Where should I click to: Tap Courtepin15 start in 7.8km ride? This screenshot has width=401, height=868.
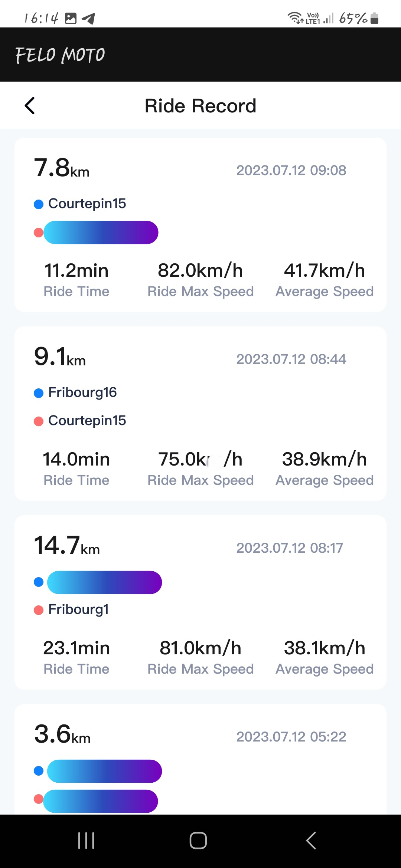click(x=87, y=204)
